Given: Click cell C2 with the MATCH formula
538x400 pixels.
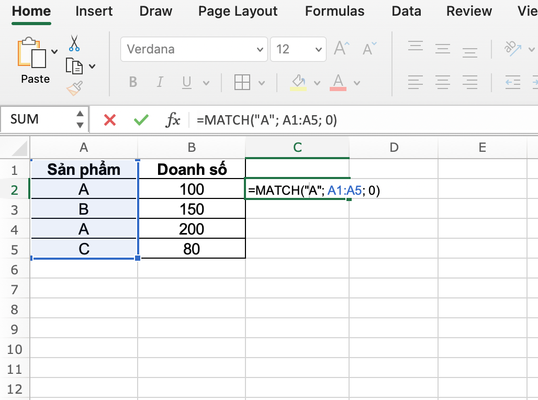Looking at the screenshot, I should 297,189.
